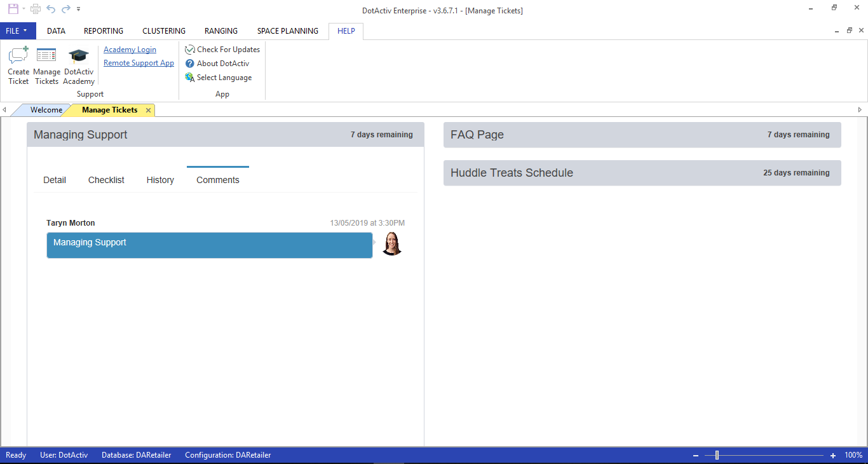This screenshot has height=464, width=868.
Task: Open the History tab
Action: point(160,180)
